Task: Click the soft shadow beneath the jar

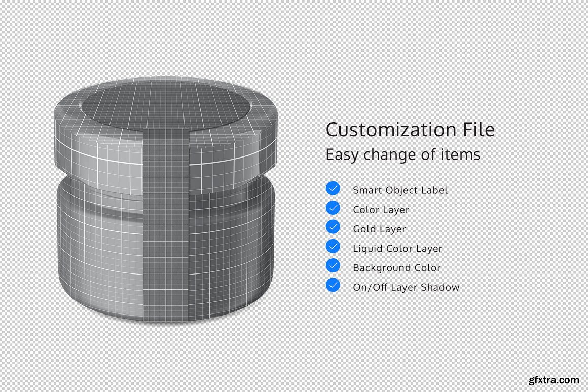Action: (167, 329)
